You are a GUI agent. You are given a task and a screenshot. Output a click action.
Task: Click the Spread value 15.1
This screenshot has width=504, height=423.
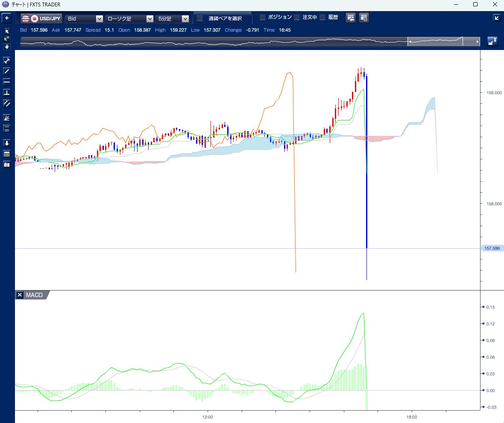[x=109, y=30]
